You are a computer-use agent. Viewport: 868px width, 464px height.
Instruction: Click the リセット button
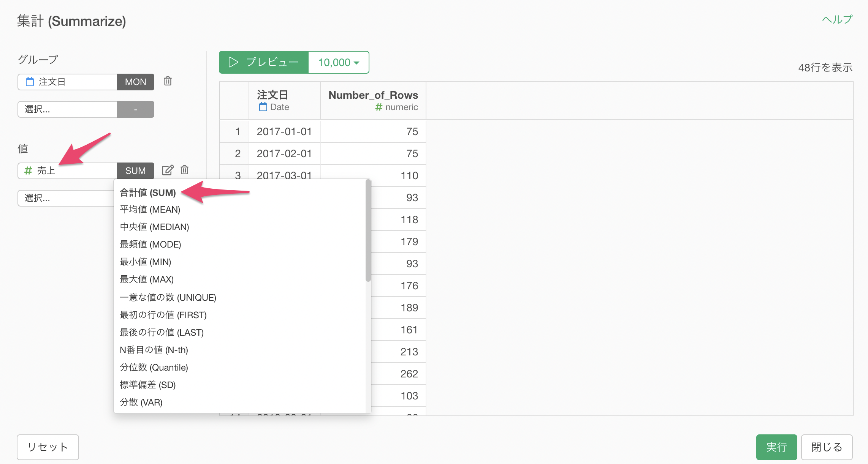click(x=48, y=447)
